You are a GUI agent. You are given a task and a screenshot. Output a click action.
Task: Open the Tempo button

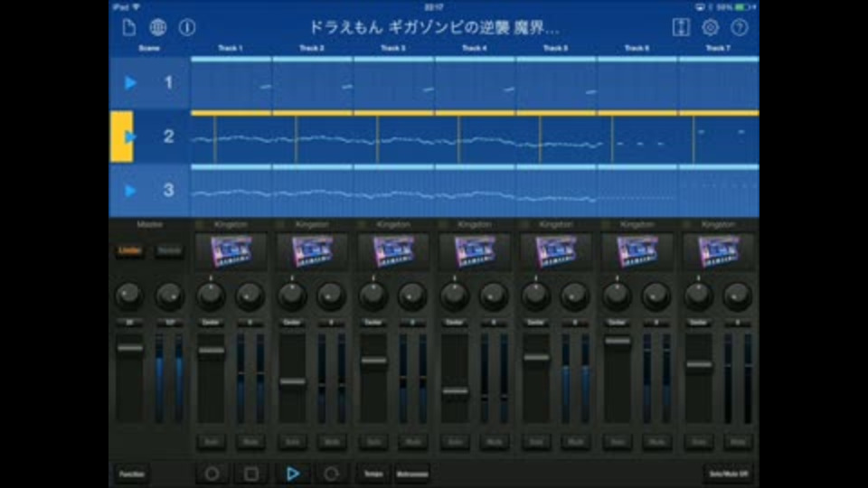tap(373, 474)
